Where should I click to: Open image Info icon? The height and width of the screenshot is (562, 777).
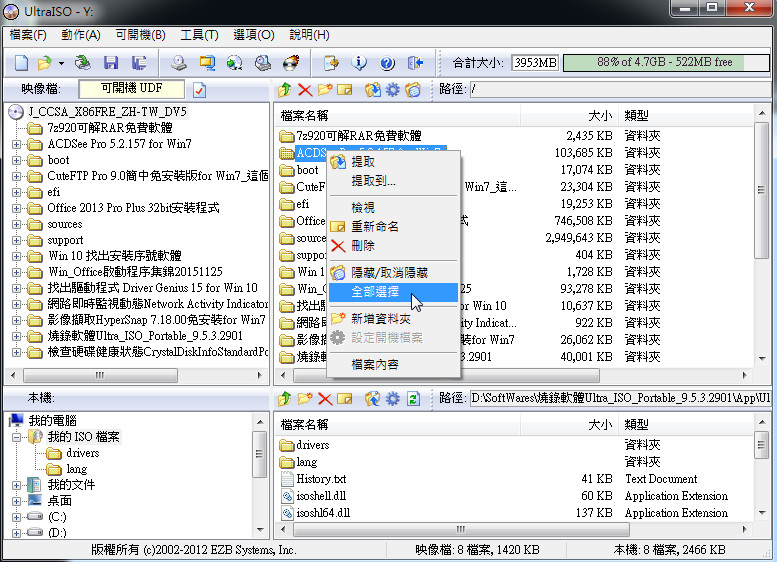359,63
